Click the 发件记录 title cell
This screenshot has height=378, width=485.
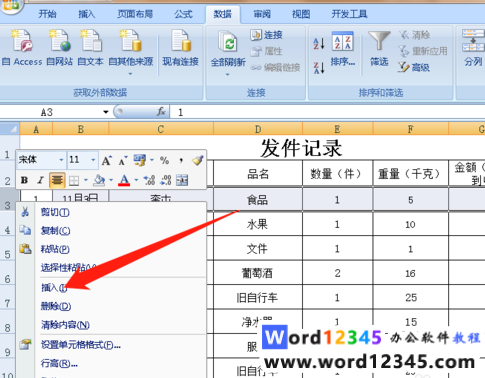(x=301, y=148)
